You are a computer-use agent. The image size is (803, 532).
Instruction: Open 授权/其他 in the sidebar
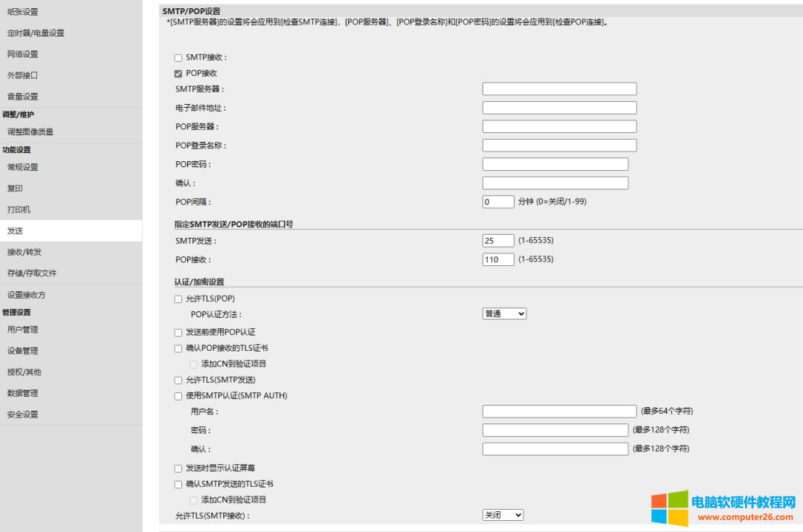pos(24,372)
